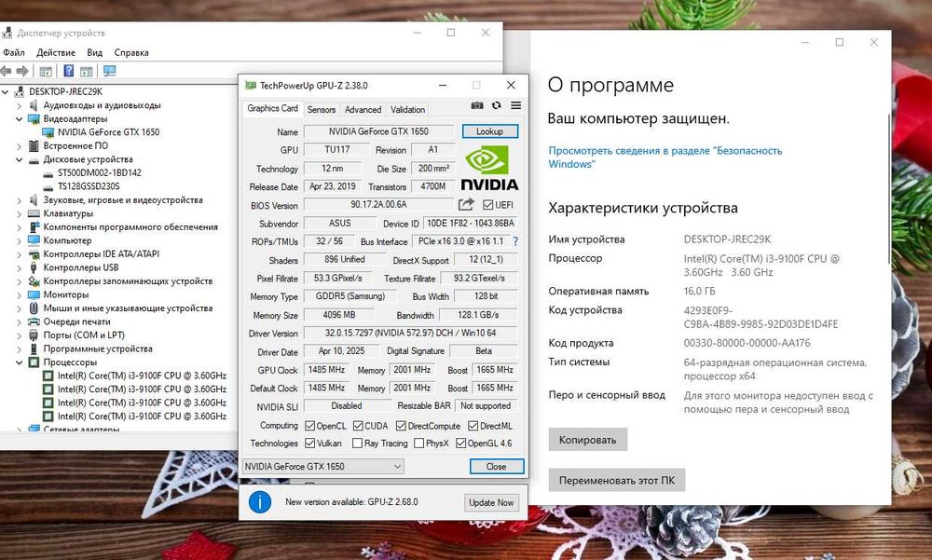This screenshot has width=932, height=560.
Task: Click Очереди печати printer icon
Action: (34, 321)
